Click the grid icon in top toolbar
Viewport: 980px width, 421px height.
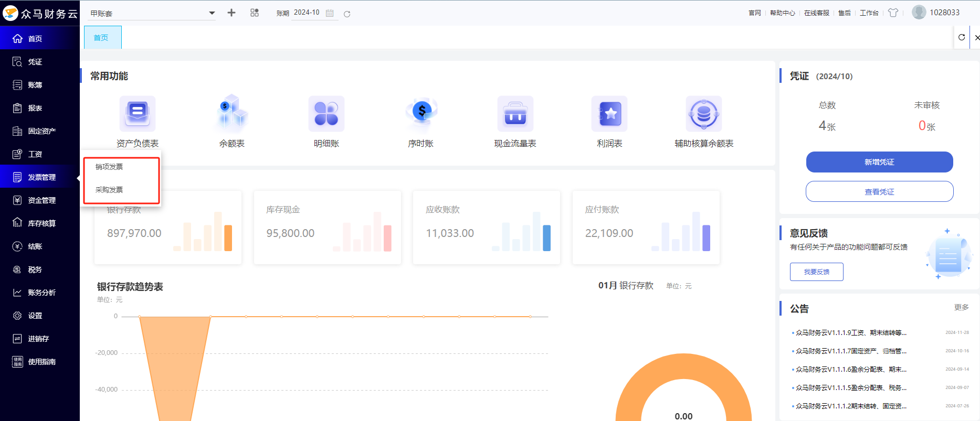coord(255,13)
